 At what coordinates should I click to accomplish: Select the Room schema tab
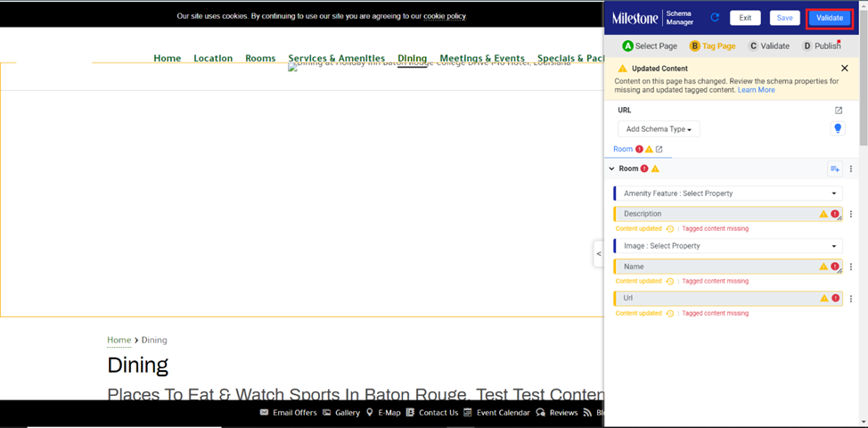click(x=623, y=149)
